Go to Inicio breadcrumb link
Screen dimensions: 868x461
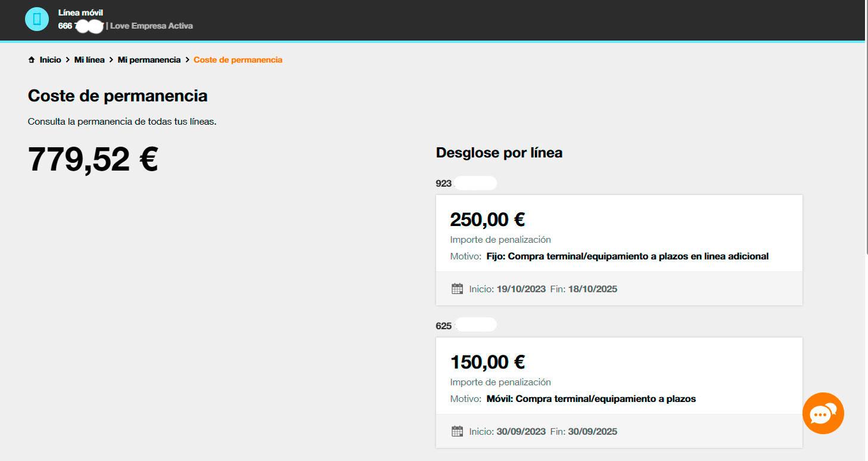(x=50, y=60)
